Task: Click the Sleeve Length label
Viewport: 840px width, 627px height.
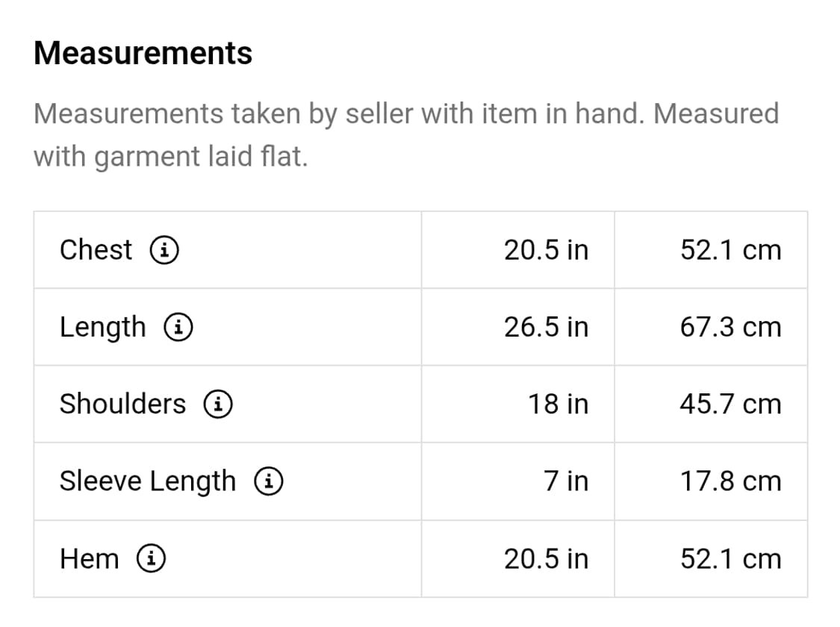Action: coord(148,482)
